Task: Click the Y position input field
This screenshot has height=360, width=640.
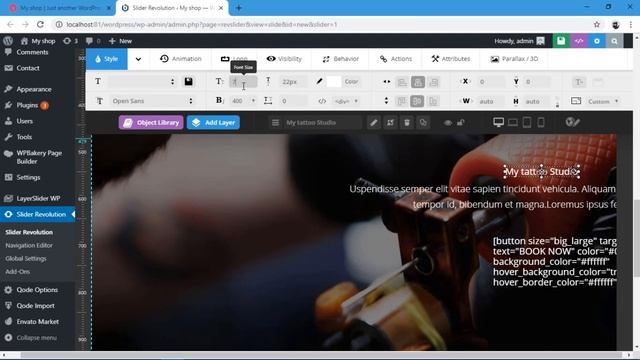Action: click(536, 82)
